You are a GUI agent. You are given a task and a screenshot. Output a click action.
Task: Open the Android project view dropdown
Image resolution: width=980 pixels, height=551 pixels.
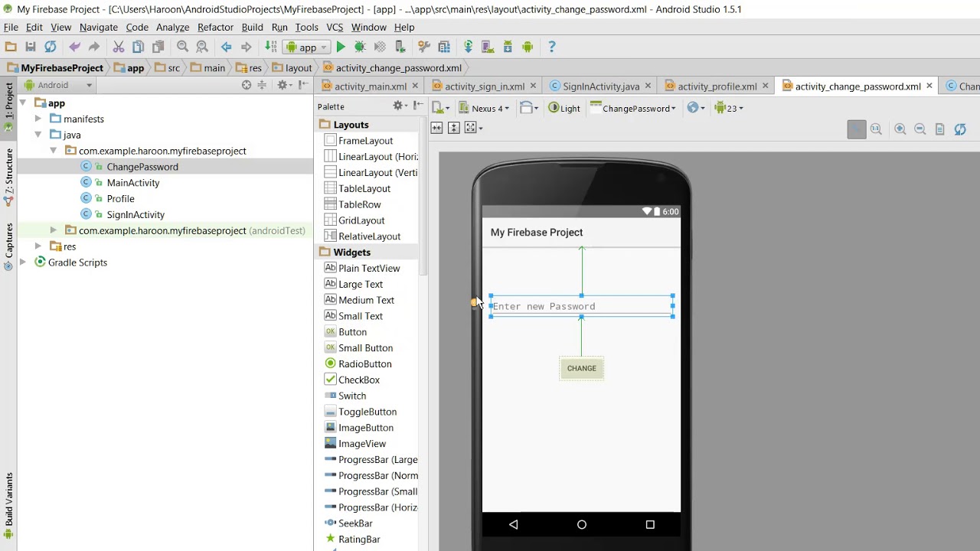point(58,85)
